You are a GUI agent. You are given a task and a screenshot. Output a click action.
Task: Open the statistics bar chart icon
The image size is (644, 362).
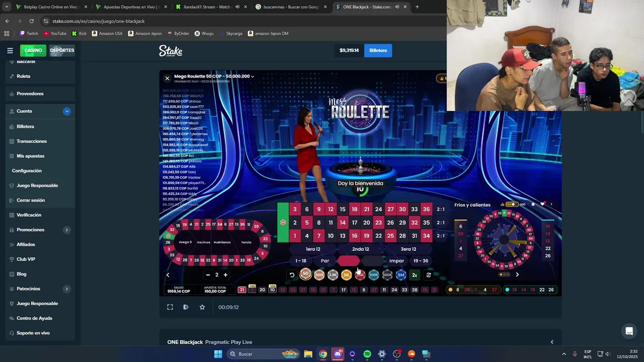[x=502, y=205]
